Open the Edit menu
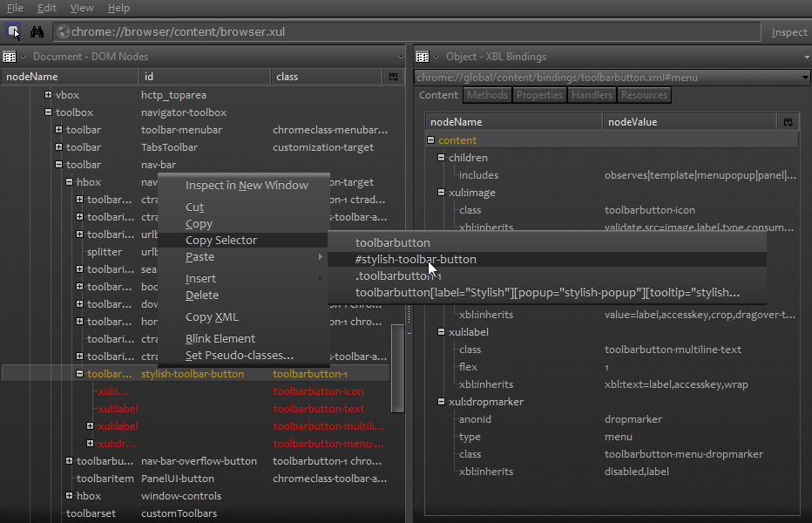Viewport: 812px width, 523px height. [x=46, y=8]
